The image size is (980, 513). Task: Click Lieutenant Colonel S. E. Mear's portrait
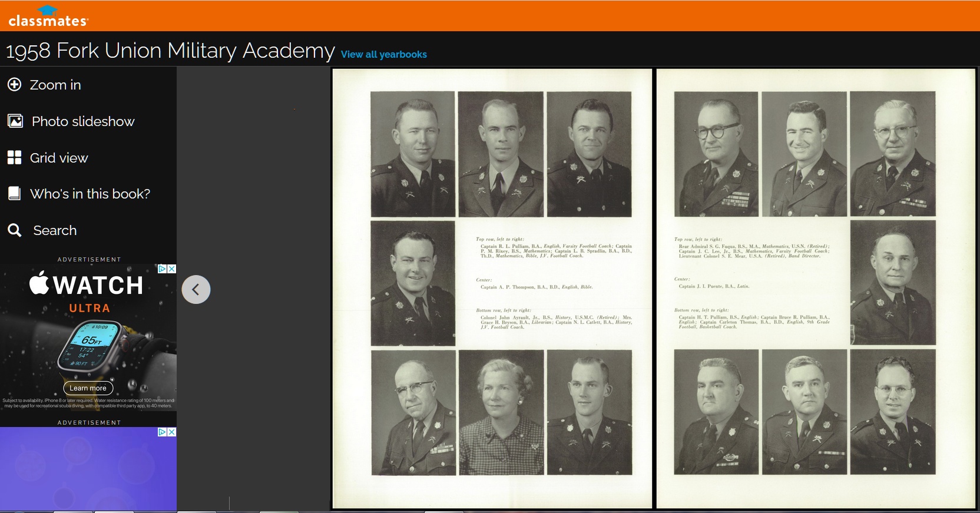(893, 154)
